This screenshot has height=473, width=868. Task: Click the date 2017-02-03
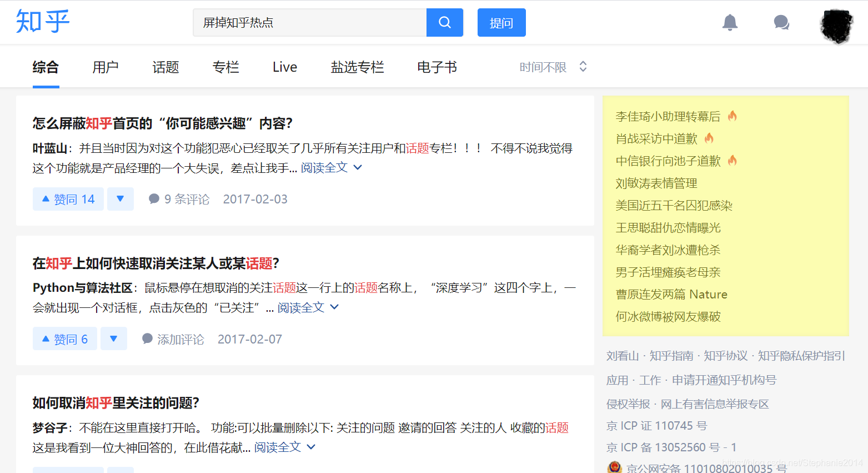click(x=255, y=199)
